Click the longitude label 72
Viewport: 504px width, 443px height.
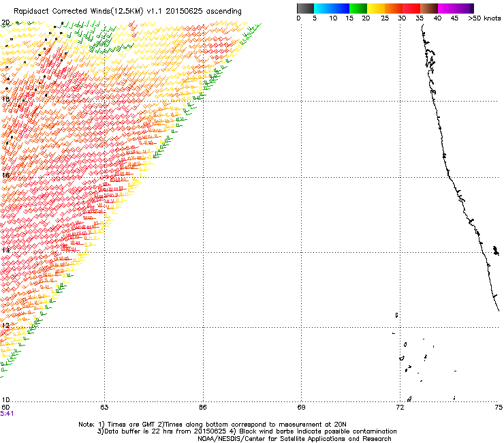(x=400, y=408)
